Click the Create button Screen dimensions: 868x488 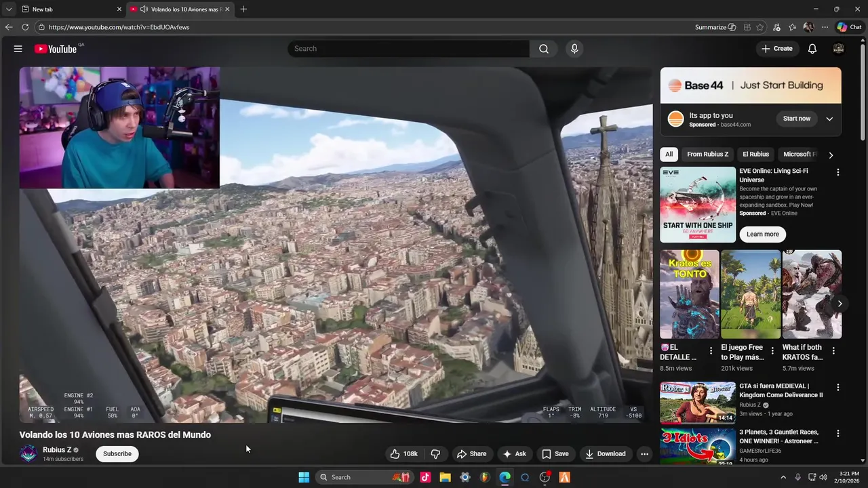point(776,49)
